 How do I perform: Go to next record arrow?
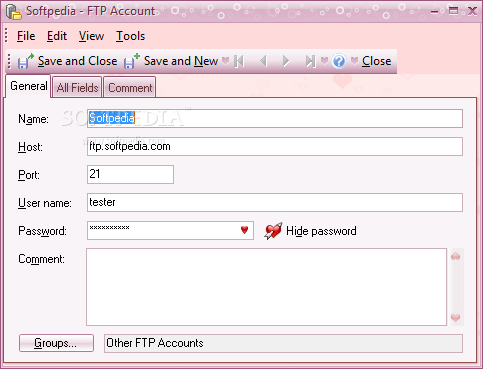tap(286, 61)
